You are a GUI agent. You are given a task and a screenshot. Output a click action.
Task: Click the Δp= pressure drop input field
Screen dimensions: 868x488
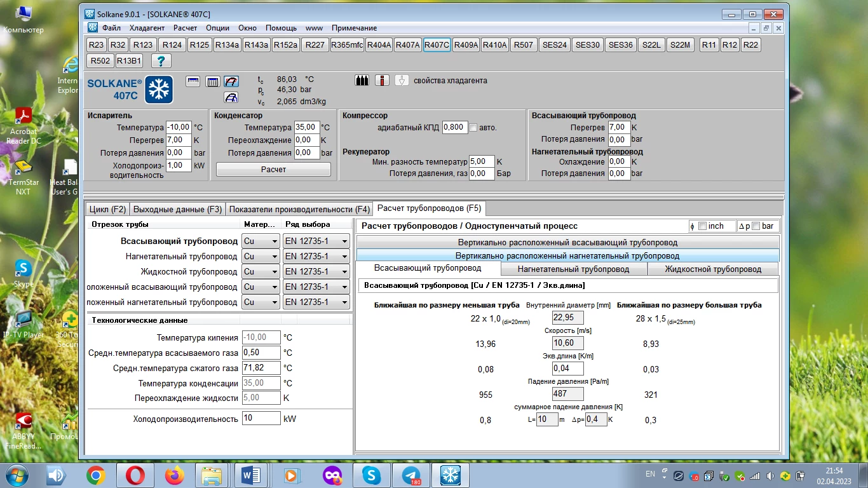(x=596, y=419)
